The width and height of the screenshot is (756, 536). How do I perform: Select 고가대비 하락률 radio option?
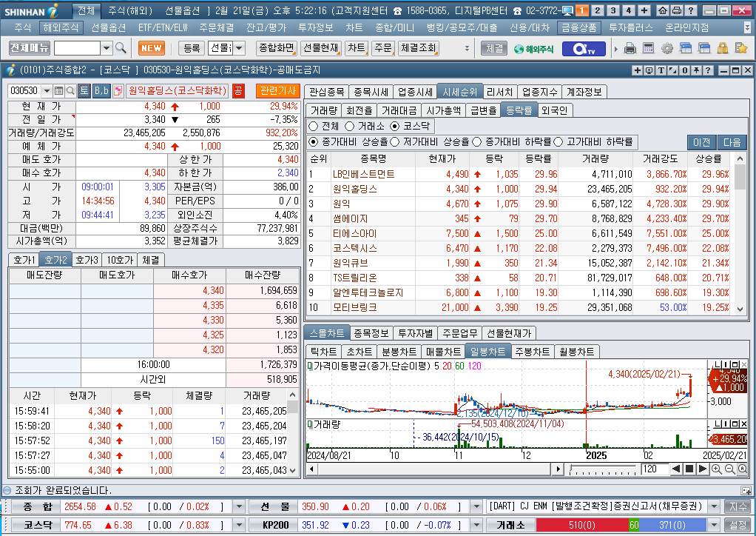(558, 142)
